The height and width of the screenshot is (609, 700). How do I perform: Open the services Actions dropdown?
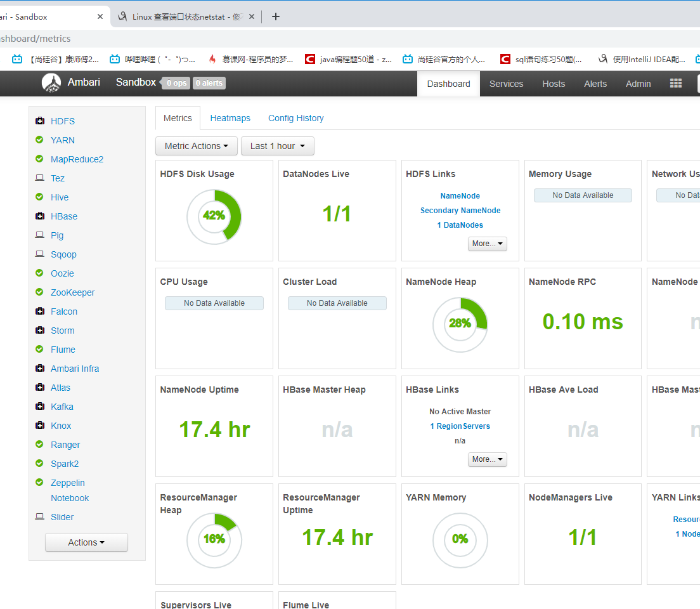point(86,542)
